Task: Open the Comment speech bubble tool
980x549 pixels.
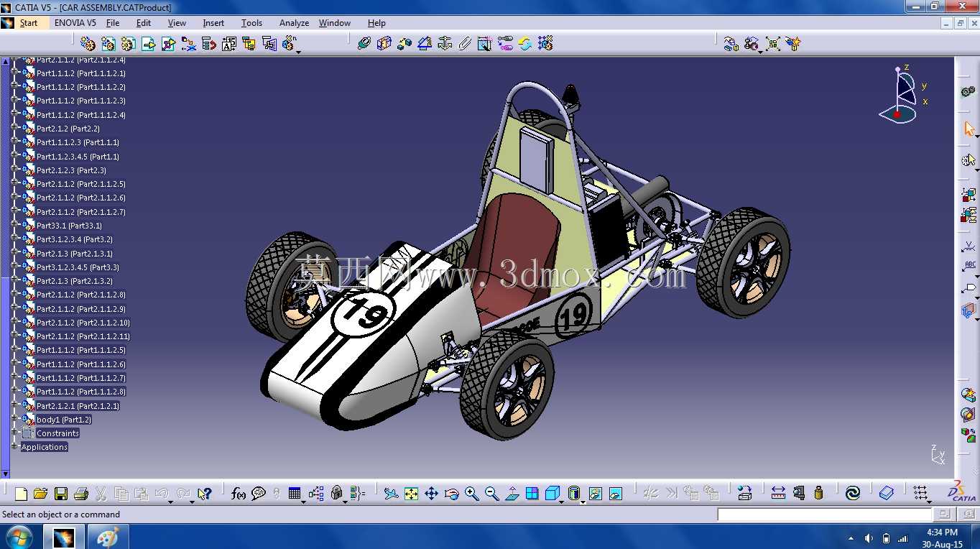Action: 259,494
